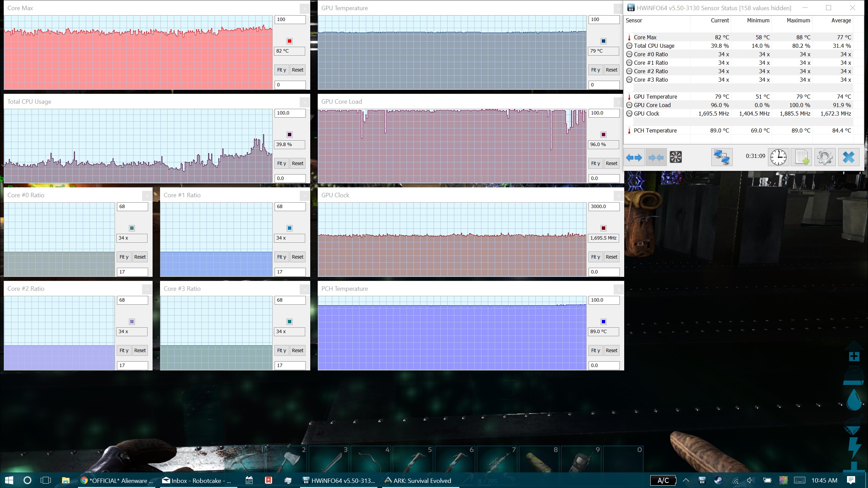Viewport: 868px width, 488px height.
Task: Close the GPU Core Load graph window
Action: (x=618, y=102)
